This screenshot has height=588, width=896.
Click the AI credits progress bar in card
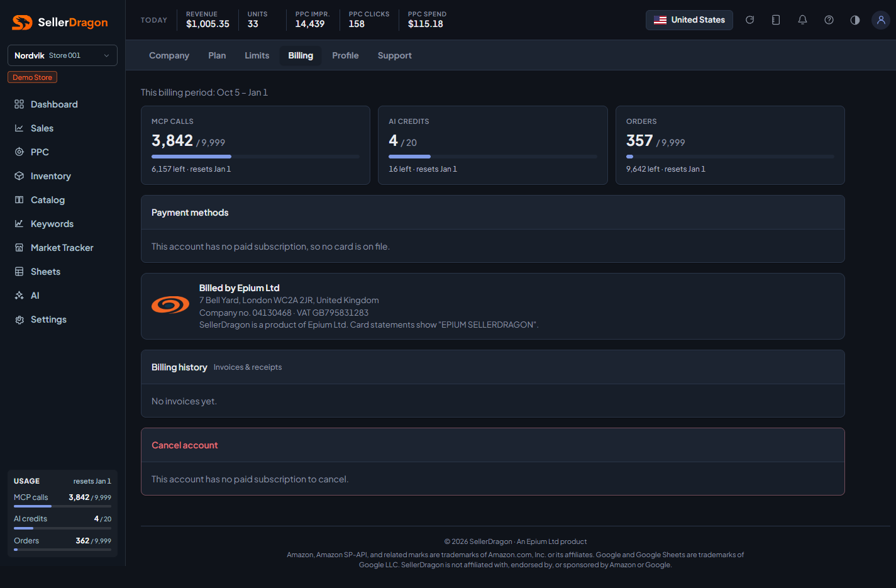[493, 157]
